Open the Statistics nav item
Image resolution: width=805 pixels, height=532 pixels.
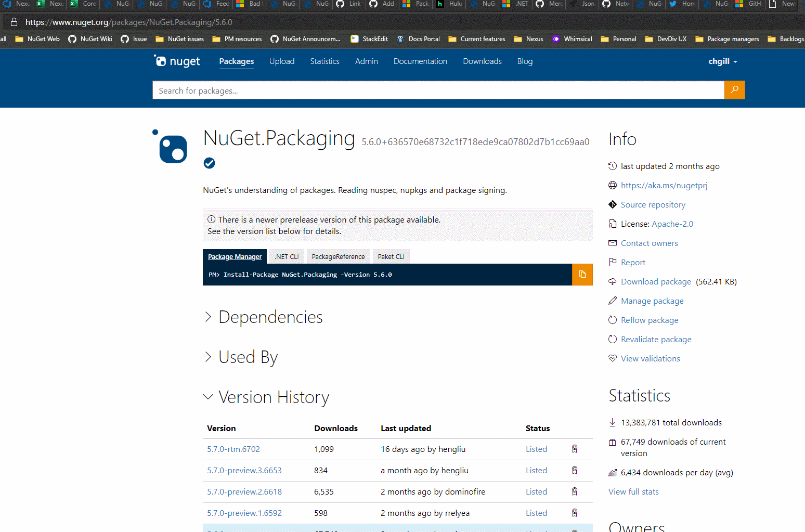pos(325,61)
